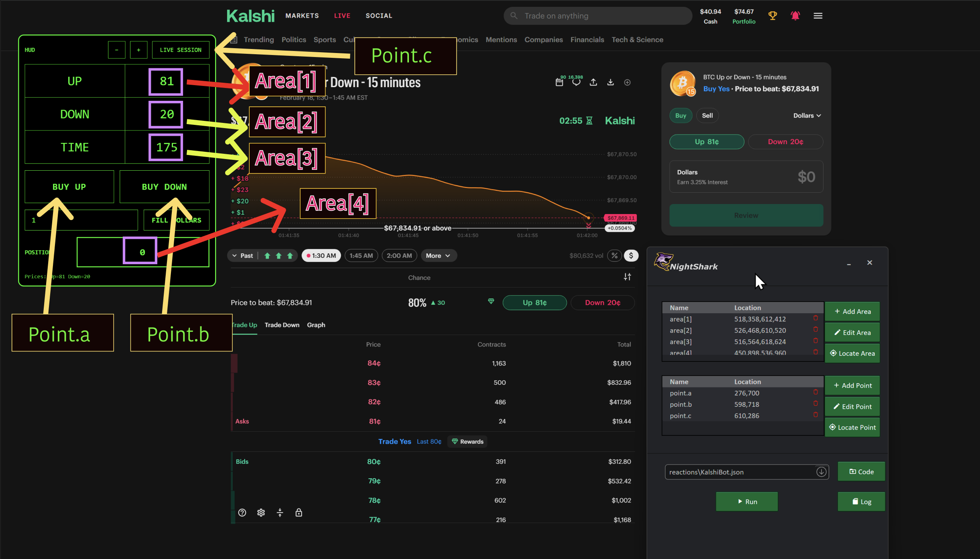Screen dimensions: 980x559
Task: Open comments via the speech bubble icon
Action: 577,82
